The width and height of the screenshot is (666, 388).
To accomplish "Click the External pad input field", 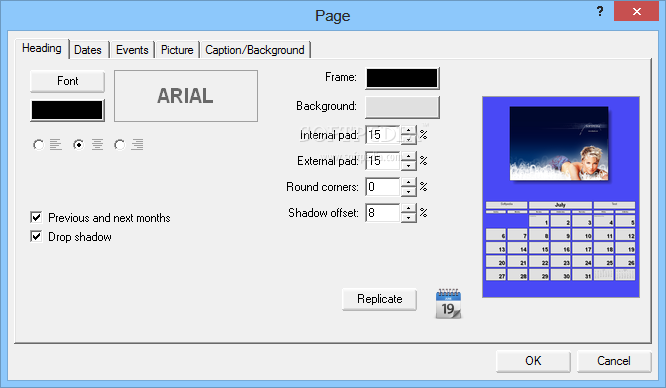I will (x=383, y=161).
